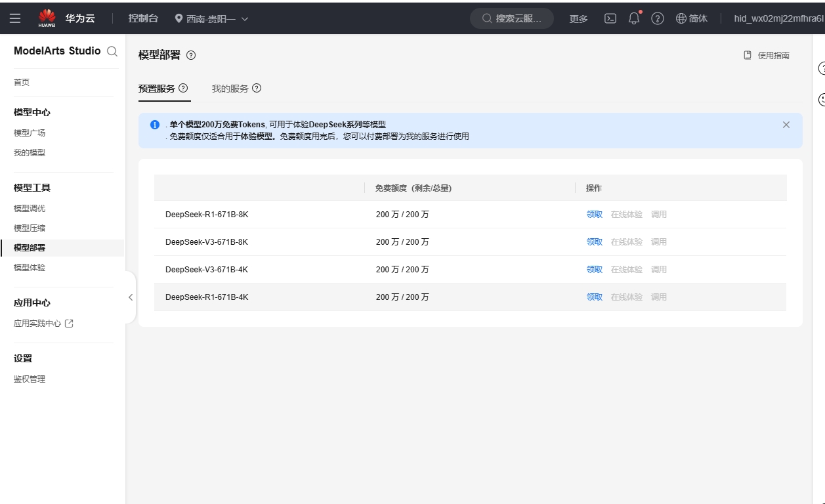Image resolution: width=825 pixels, height=504 pixels.
Task: Click help icon next to 预置服务 tab
Action: coord(183,88)
